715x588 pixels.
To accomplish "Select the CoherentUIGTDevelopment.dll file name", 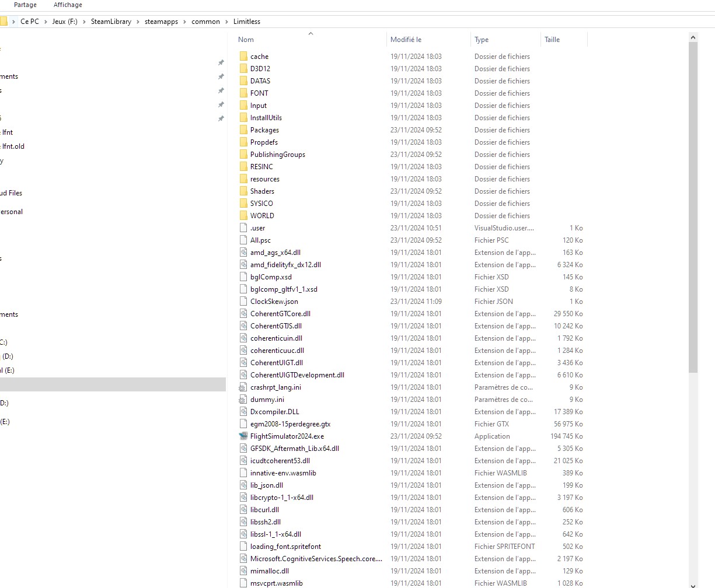I will click(297, 375).
